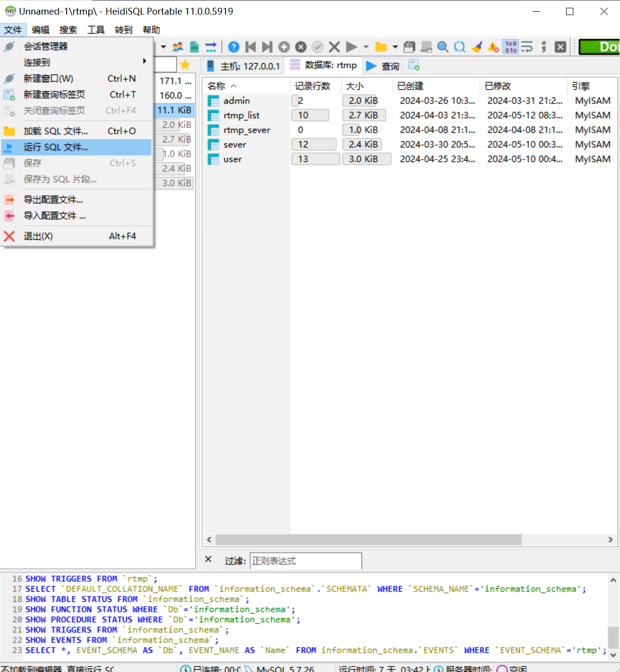Toggle stop on errors warning icon
The height and width of the screenshot is (672, 620).
pyautogui.click(x=493, y=47)
